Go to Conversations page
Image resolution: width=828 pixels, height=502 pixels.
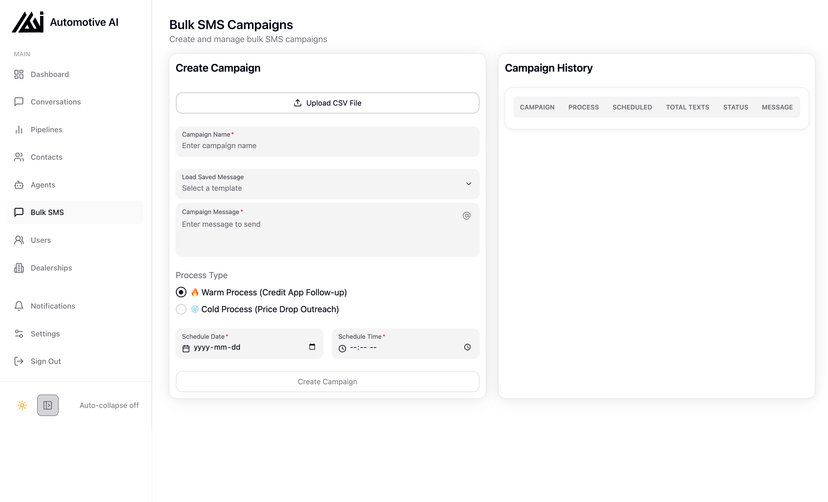tap(76, 102)
